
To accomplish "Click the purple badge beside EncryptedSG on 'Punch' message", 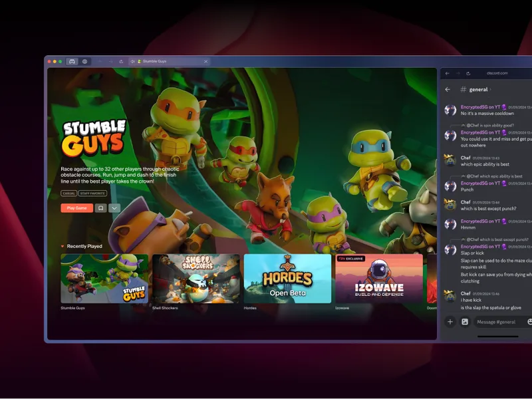I will click(x=504, y=184).
